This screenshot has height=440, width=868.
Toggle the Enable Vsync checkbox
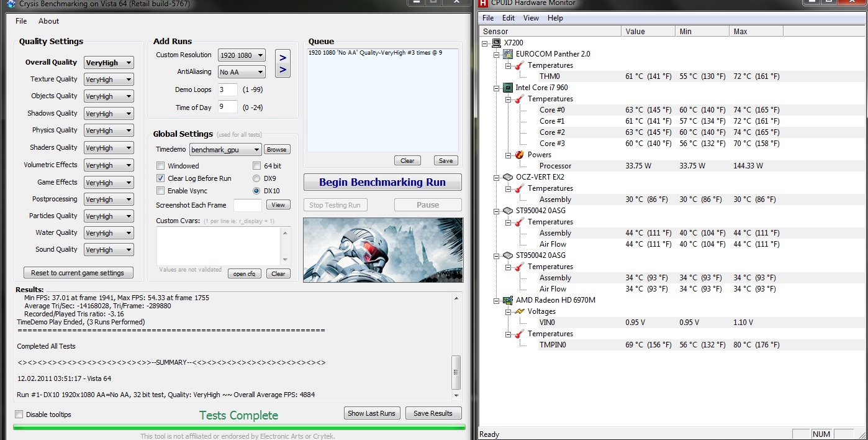pos(160,191)
